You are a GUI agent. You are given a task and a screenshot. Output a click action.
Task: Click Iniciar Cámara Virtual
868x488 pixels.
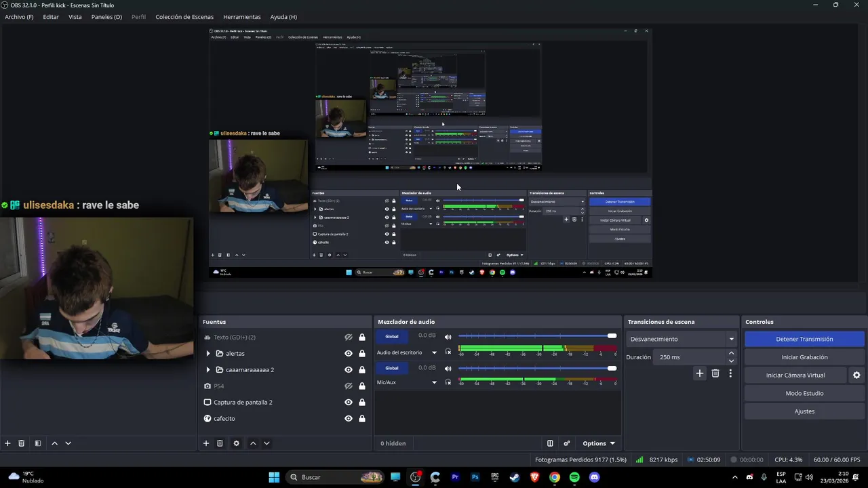coord(795,375)
